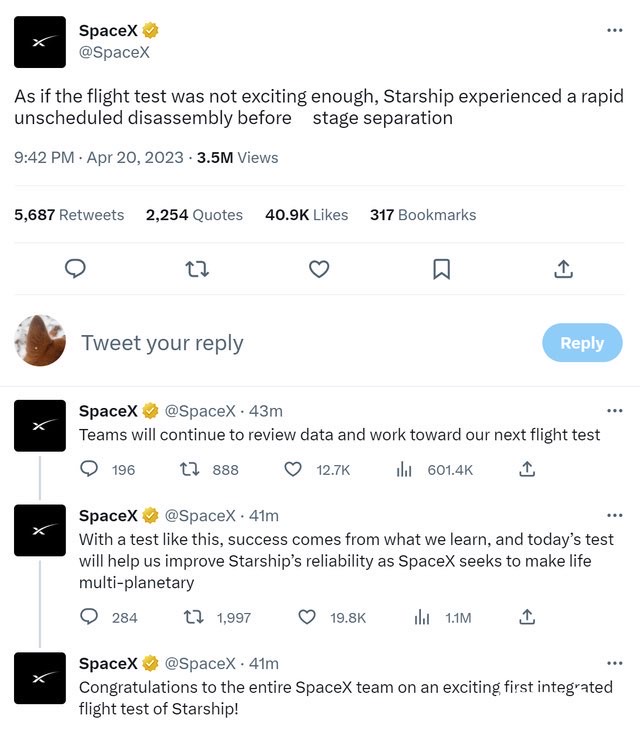View analytics showing 601.4K views
This screenshot has width=640, height=729.
pyautogui.click(x=404, y=469)
